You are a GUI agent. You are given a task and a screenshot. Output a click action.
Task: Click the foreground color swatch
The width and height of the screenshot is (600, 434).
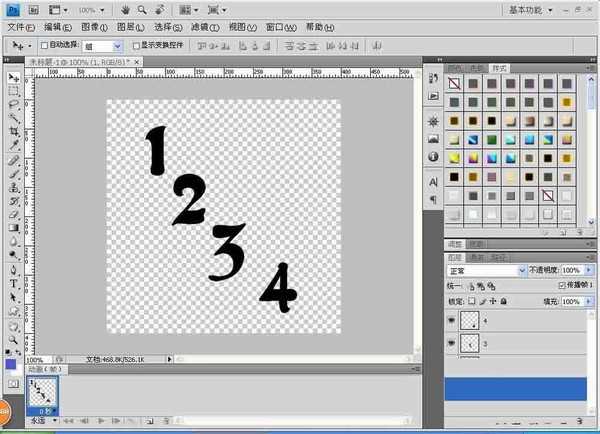tap(11, 364)
